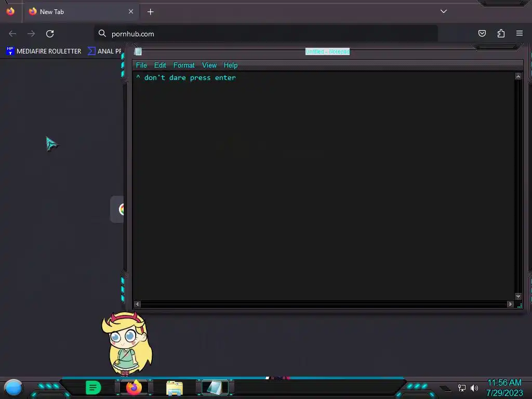Open File Explorer from the taskbar

(175, 388)
